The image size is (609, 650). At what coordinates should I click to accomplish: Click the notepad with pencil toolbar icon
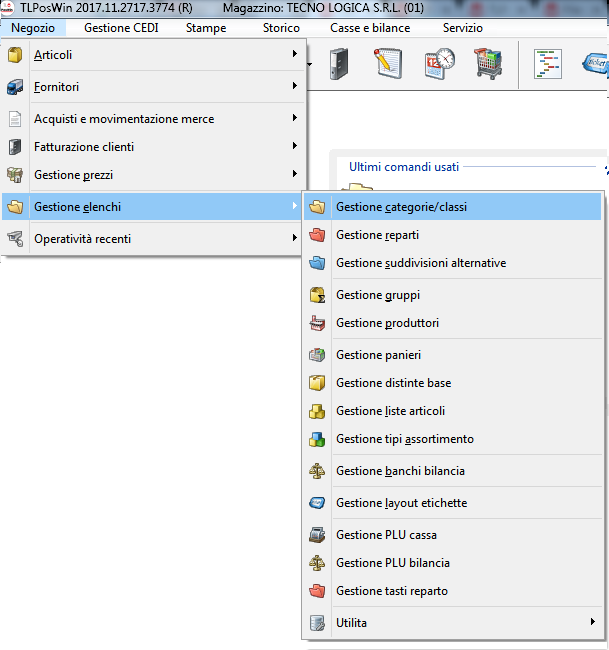[388, 64]
